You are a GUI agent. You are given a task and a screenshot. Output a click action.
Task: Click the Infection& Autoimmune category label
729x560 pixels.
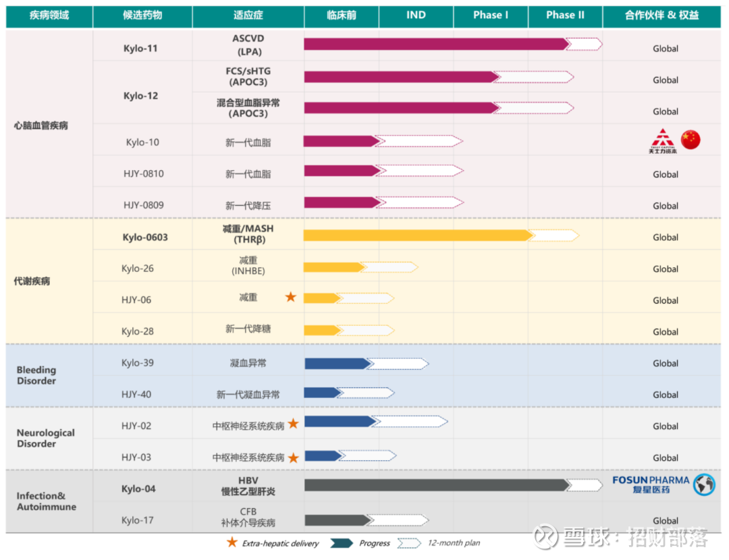click(x=47, y=501)
